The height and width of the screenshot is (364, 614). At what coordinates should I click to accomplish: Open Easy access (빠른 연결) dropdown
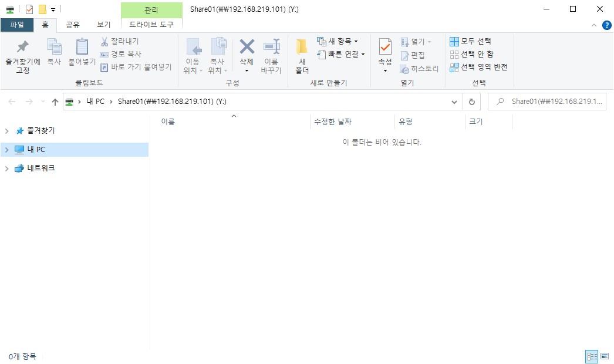point(341,54)
